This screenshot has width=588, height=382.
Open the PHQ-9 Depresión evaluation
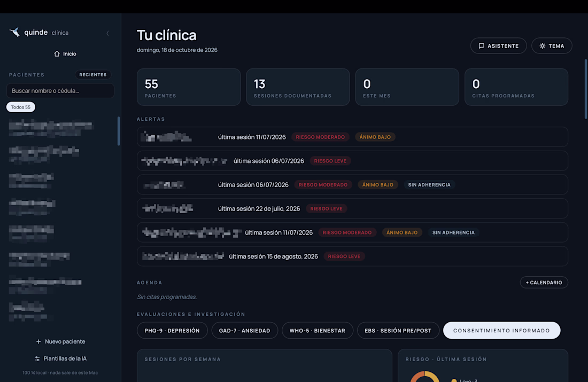pos(172,331)
